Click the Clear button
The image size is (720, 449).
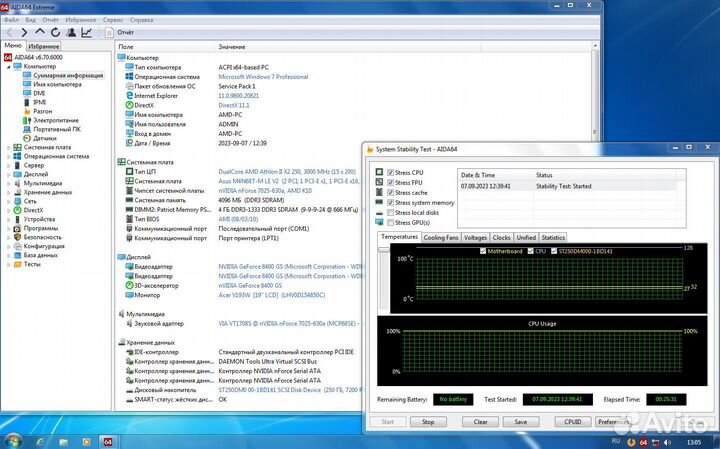[x=480, y=422]
